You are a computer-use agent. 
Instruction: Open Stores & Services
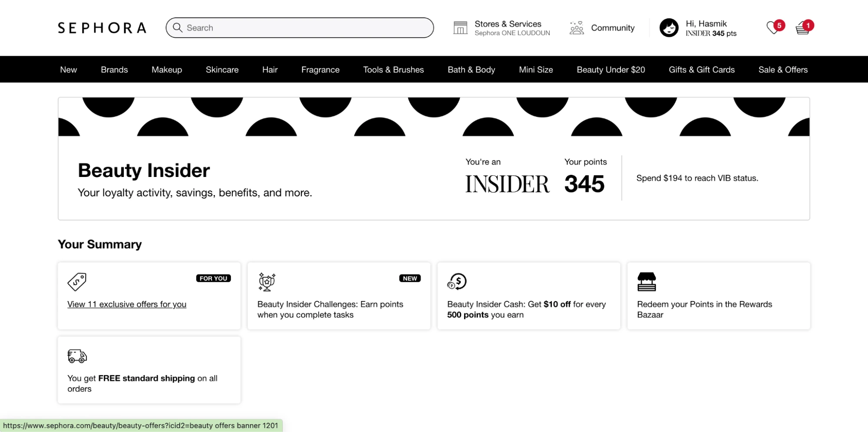508,24
